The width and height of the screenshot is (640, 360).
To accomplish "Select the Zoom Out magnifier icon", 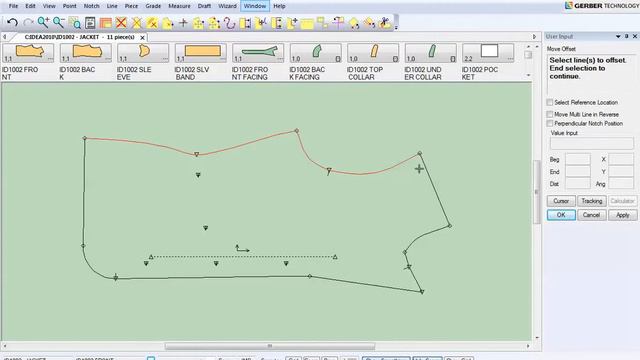I will click(x=59, y=22).
